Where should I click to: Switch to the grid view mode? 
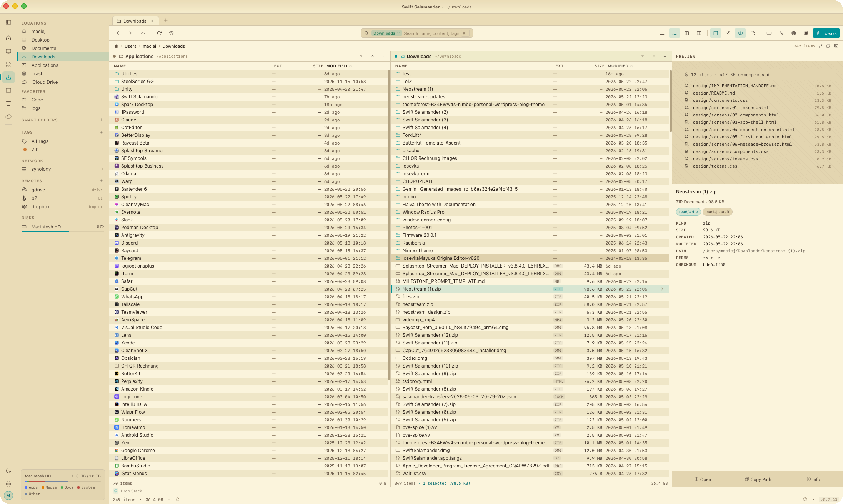pos(687,33)
